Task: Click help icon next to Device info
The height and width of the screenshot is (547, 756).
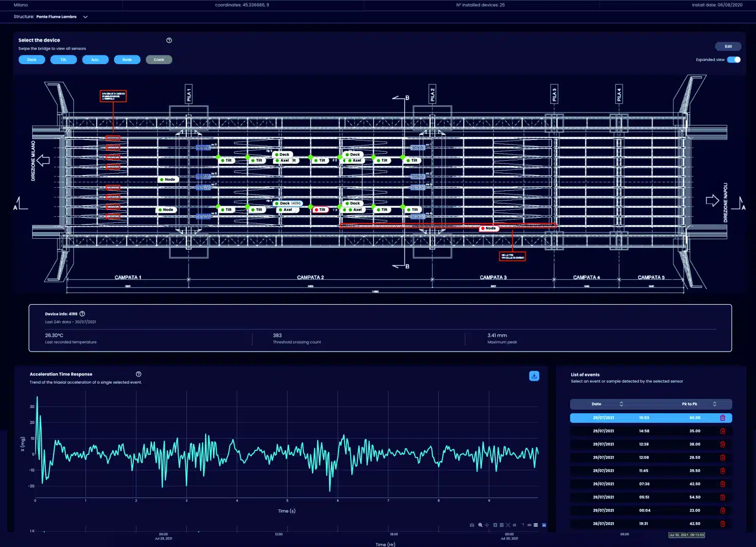Action: point(82,314)
